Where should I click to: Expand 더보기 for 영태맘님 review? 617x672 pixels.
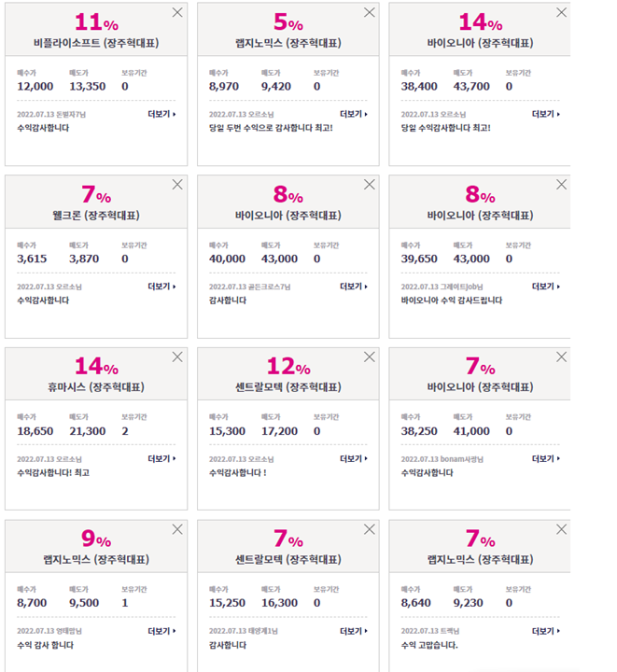pos(162,631)
